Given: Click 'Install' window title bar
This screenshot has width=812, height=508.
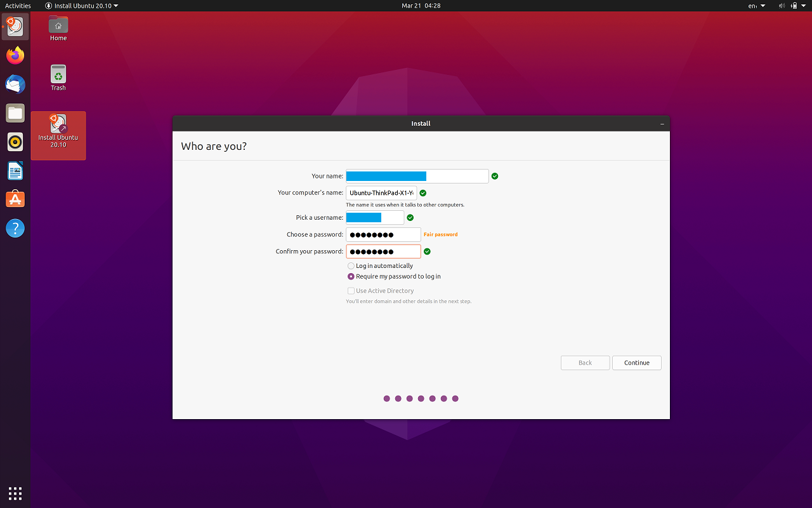Looking at the screenshot, I should click(x=421, y=124).
